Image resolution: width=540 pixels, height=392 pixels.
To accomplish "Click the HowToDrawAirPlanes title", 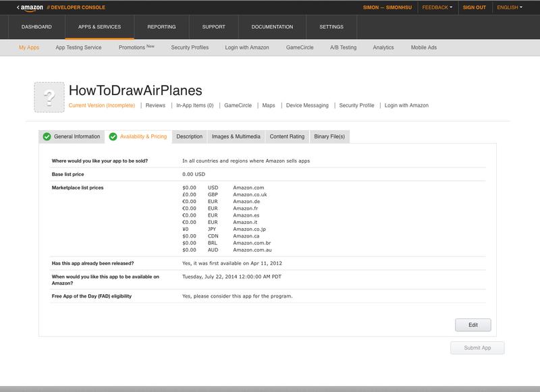I will tap(136, 90).
